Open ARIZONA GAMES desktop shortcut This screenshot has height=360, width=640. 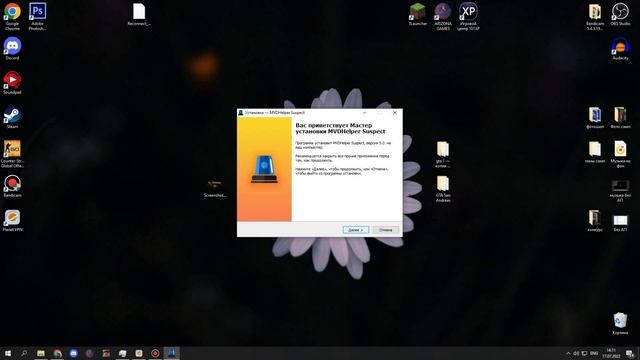pyautogui.click(x=443, y=16)
